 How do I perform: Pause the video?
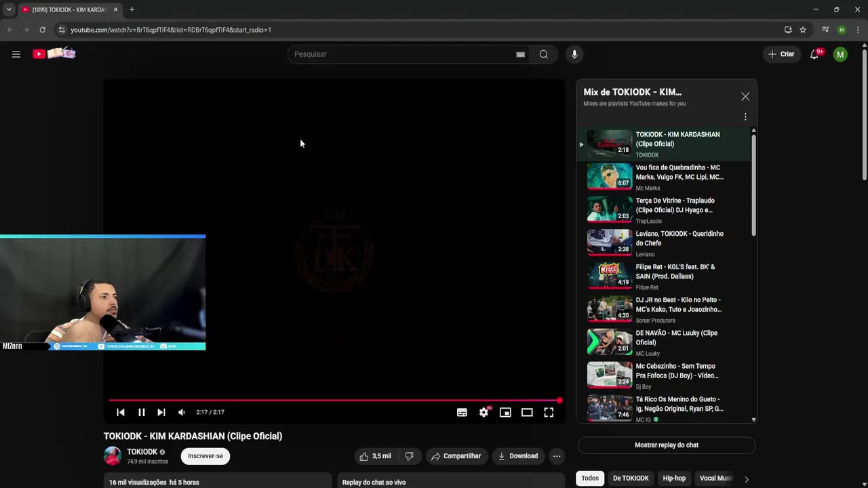[x=141, y=412]
